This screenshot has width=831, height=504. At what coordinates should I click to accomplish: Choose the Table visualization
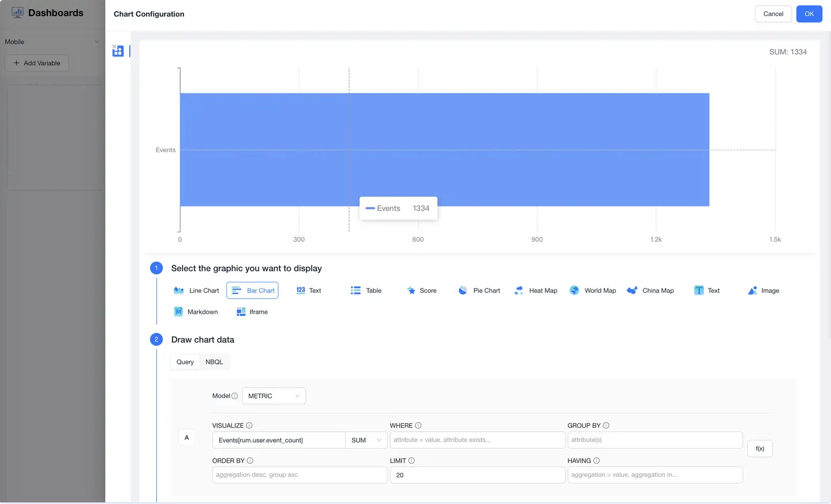(x=365, y=291)
